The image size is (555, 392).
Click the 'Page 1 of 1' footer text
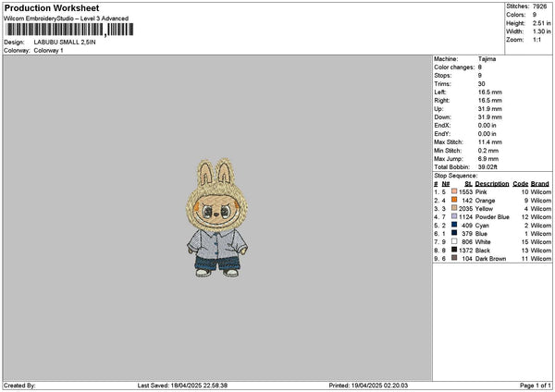pos(536,386)
